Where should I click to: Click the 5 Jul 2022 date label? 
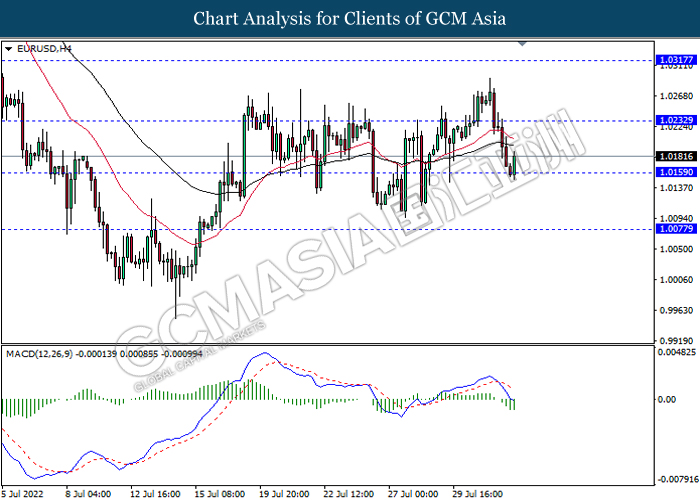23,494
